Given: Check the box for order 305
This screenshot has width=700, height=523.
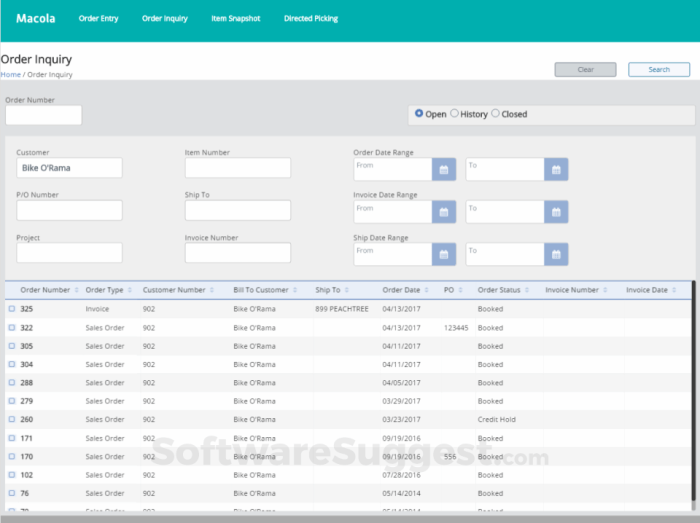Looking at the screenshot, I should (x=12, y=346).
